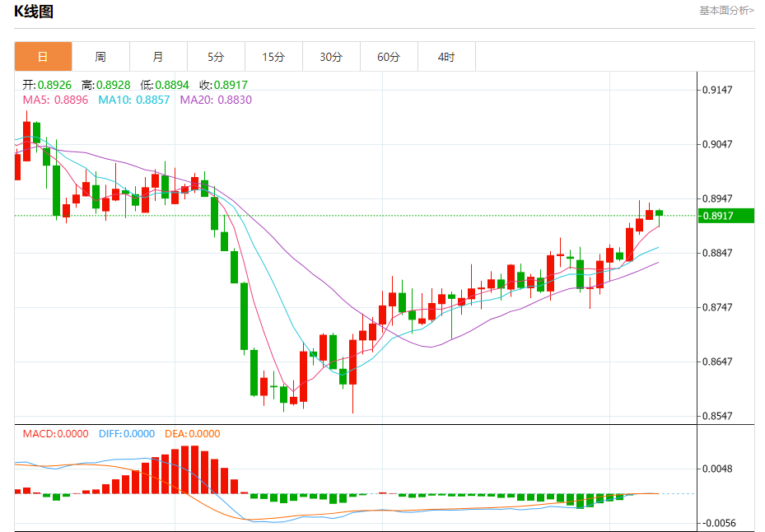Open the 5分 interval tab
The height and width of the screenshot is (532, 765).
(x=216, y=57)
